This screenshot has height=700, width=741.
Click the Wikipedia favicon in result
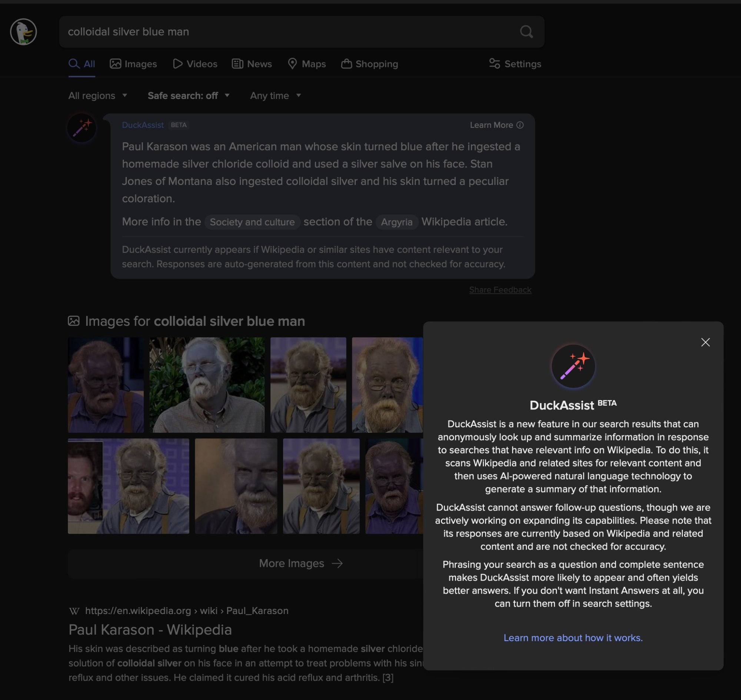click(x=74, y=611)
